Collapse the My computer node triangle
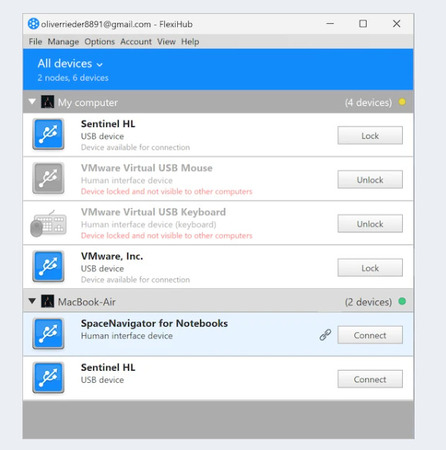This screenshot has width=446, height=450. 32,101
